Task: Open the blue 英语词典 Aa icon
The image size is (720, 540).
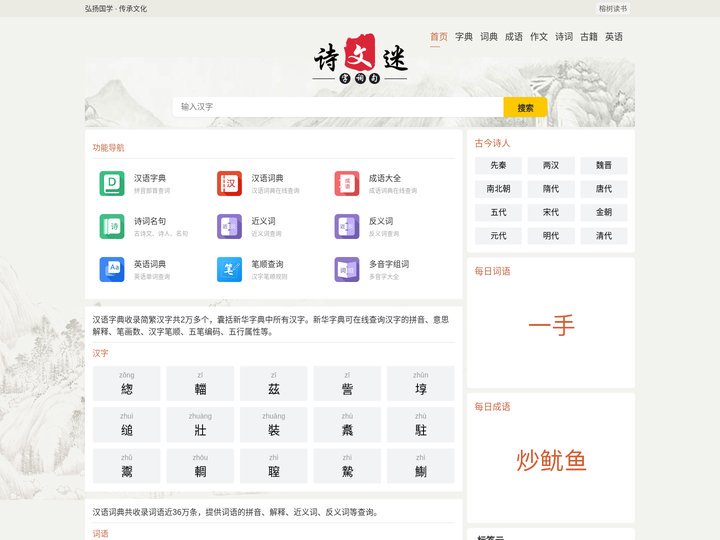Action: [112, 270]
